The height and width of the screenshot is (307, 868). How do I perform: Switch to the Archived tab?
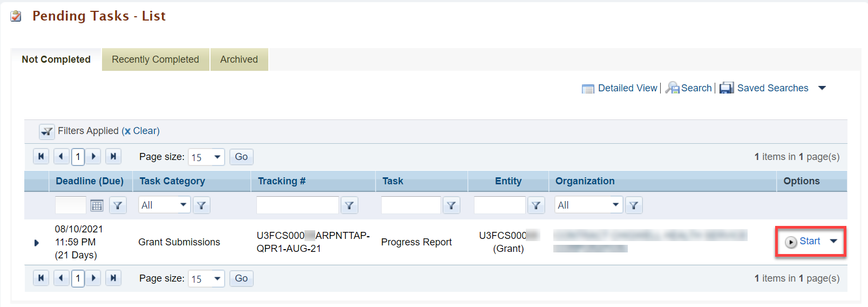[x=239, y=59]
